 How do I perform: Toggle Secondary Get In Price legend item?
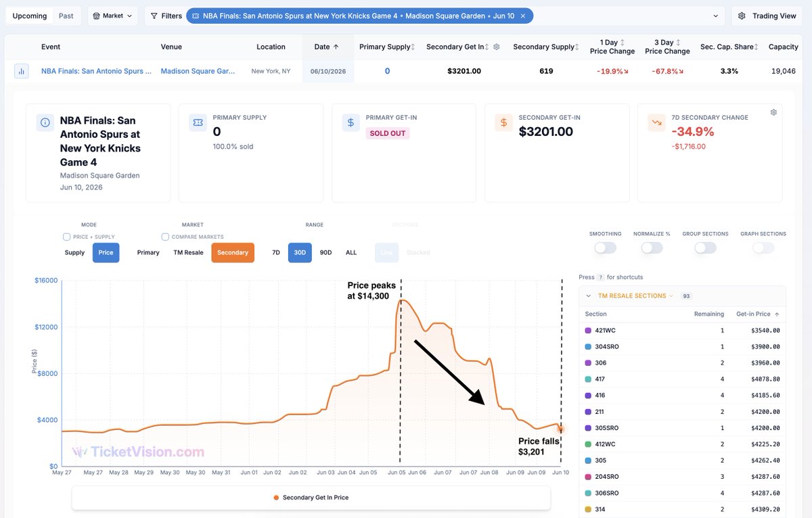tap(311, 498)
